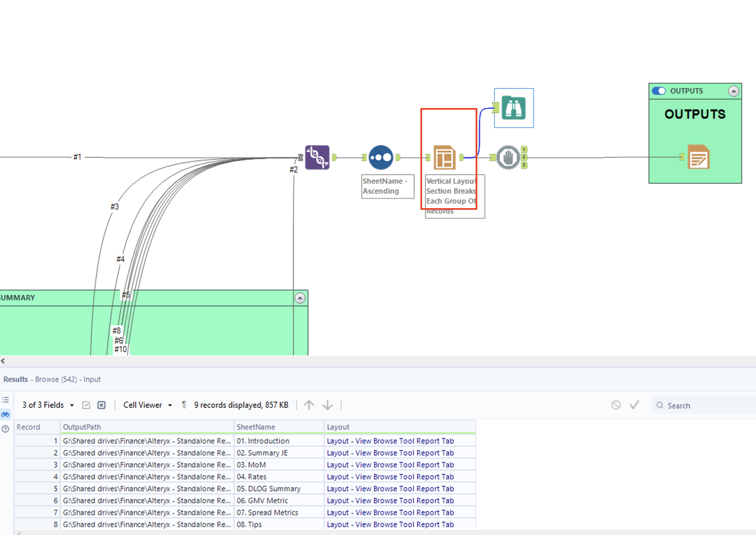Click the Block Until Done tool
This screenshot has height=535, width=756.
click(x=508, y=157)
